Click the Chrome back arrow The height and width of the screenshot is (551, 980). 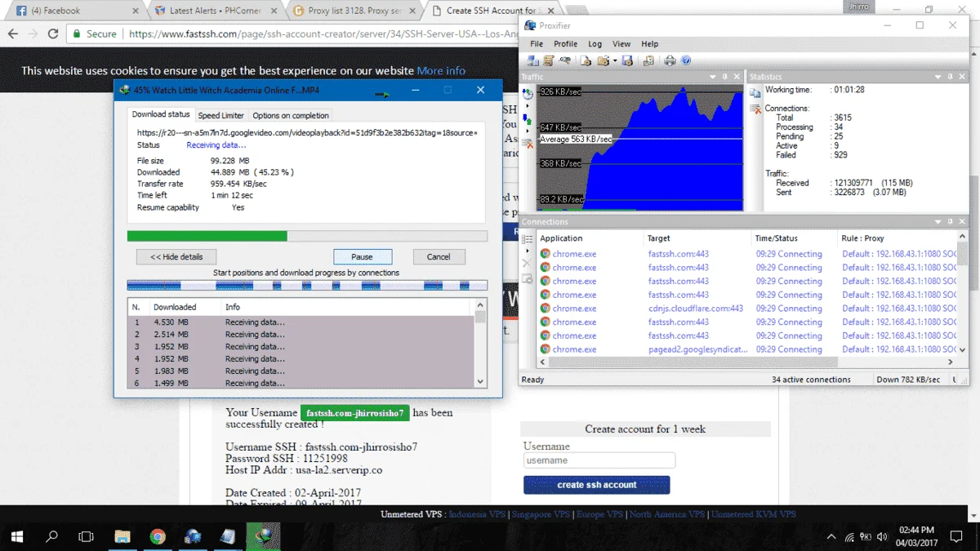[x=12, y=34]
